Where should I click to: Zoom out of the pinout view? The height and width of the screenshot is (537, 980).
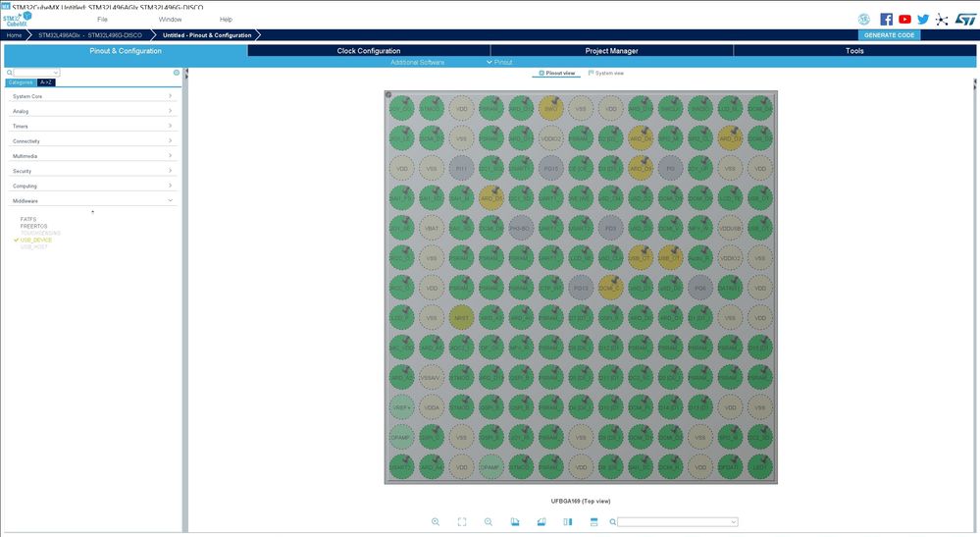[x=489, y=522]
